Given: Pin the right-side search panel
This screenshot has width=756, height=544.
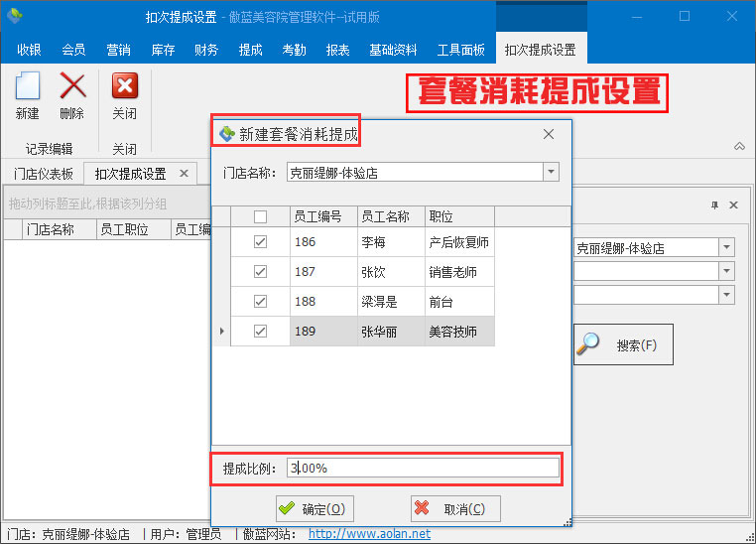Looking at the screenshot, I should (714, 204).
